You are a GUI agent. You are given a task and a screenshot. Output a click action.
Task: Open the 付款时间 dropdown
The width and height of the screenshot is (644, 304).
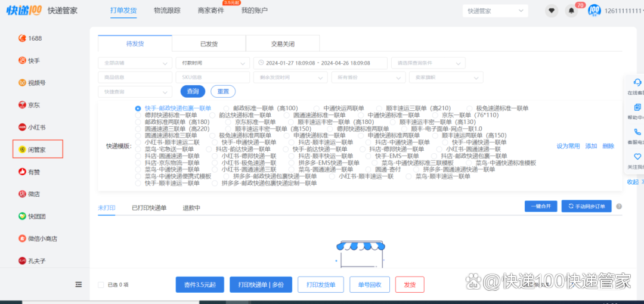(213, 63)
